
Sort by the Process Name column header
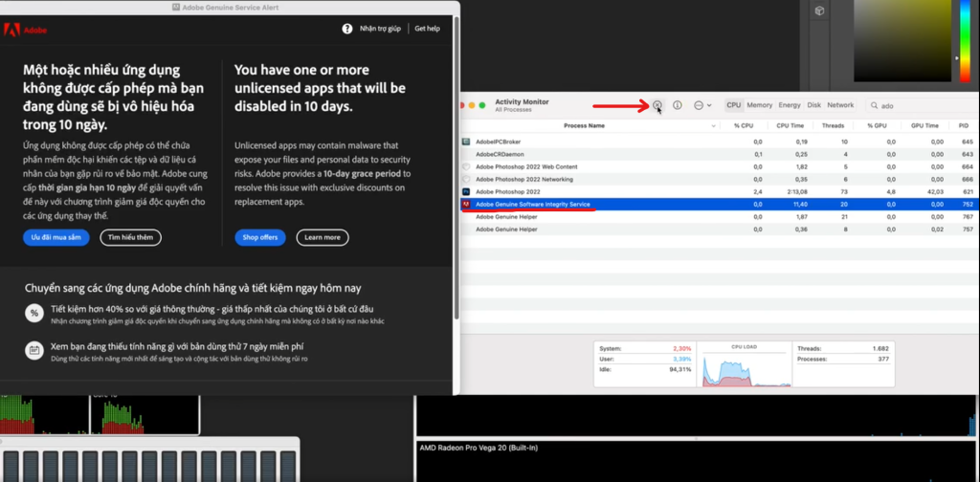pyautogui.click(x=584, y=125)
